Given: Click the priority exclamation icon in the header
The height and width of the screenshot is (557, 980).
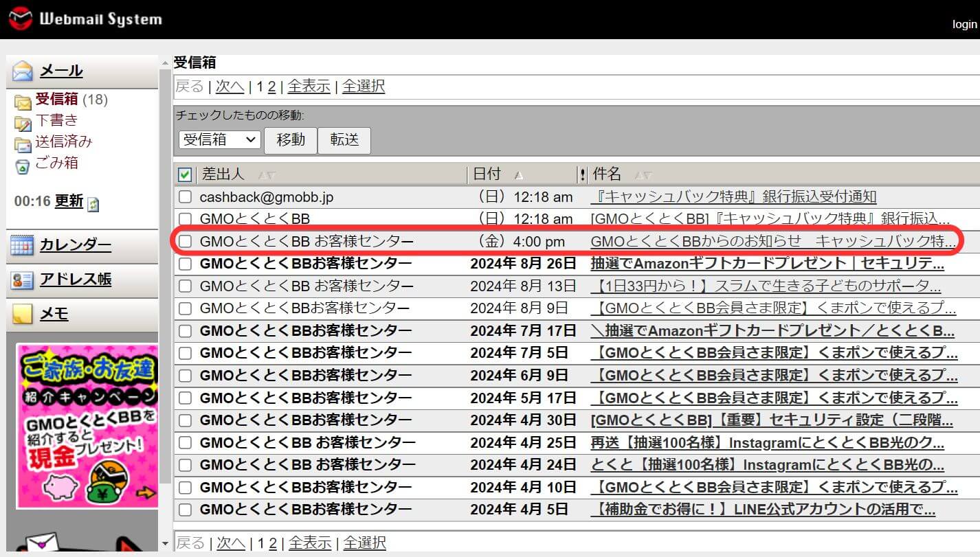Looking at the screenshot, I should [583, 174].
